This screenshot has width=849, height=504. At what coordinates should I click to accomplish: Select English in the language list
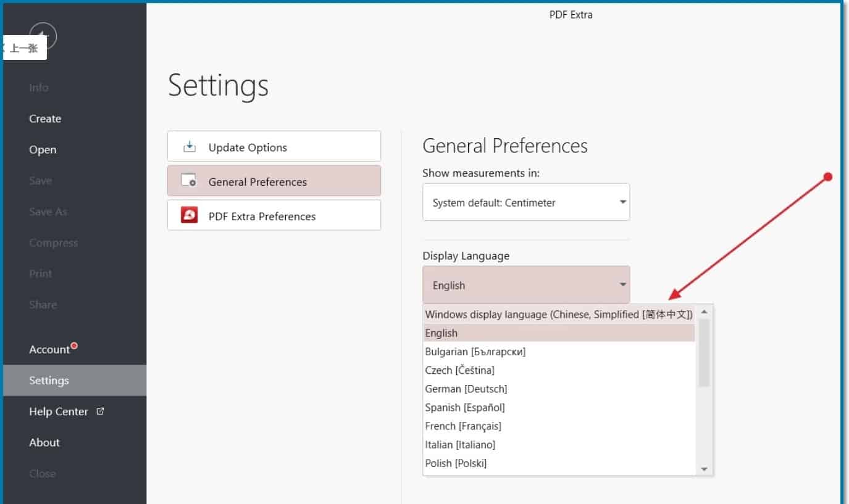pos(559,333)
